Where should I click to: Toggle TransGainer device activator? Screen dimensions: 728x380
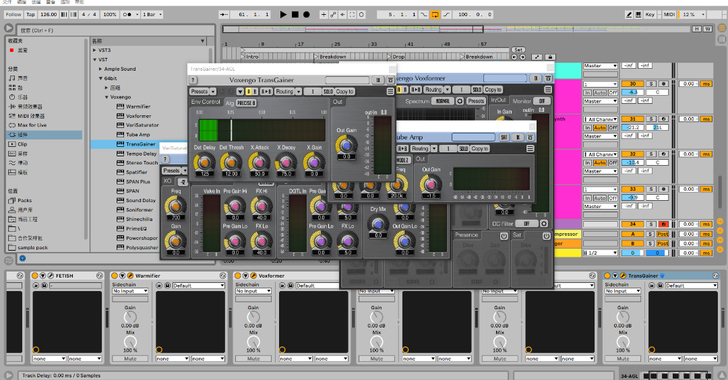608,275
